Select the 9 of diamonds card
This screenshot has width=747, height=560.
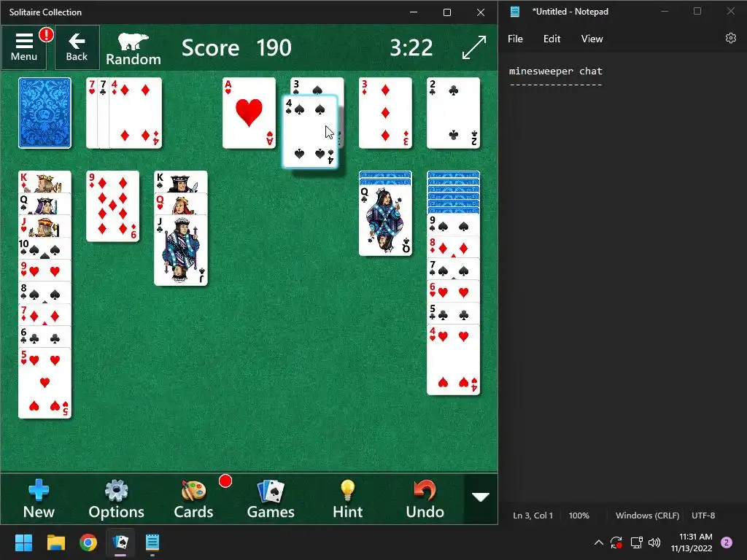pyautogui.click(x=113, y=206)
